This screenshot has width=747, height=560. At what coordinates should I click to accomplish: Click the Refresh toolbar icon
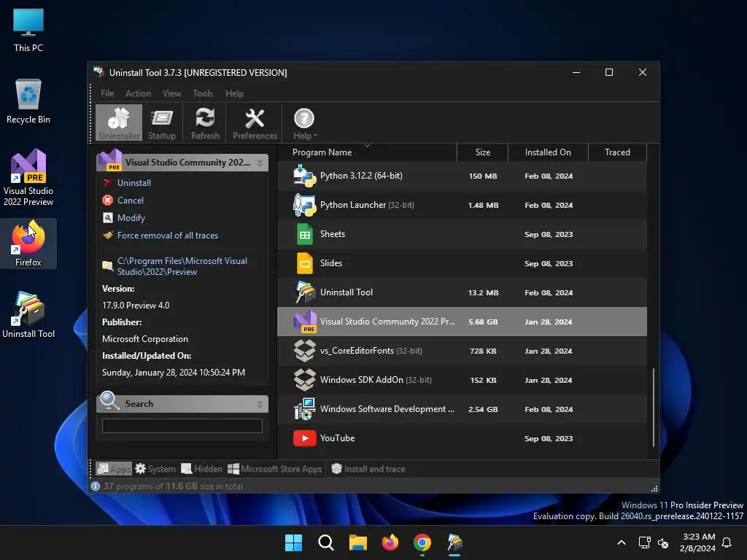(x=205, y=122)
